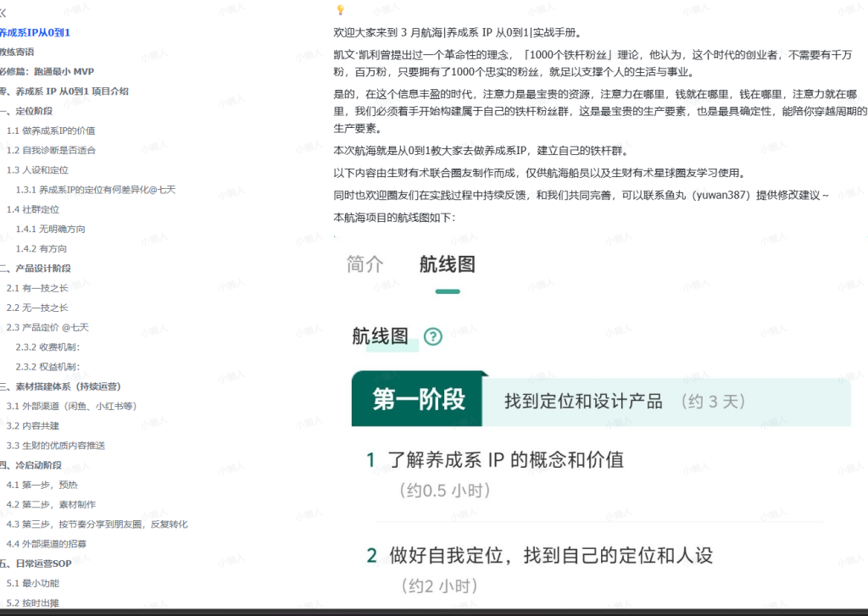Go to 4.2 第二步，素材制作
868x616 pixels.
point(51,505)
